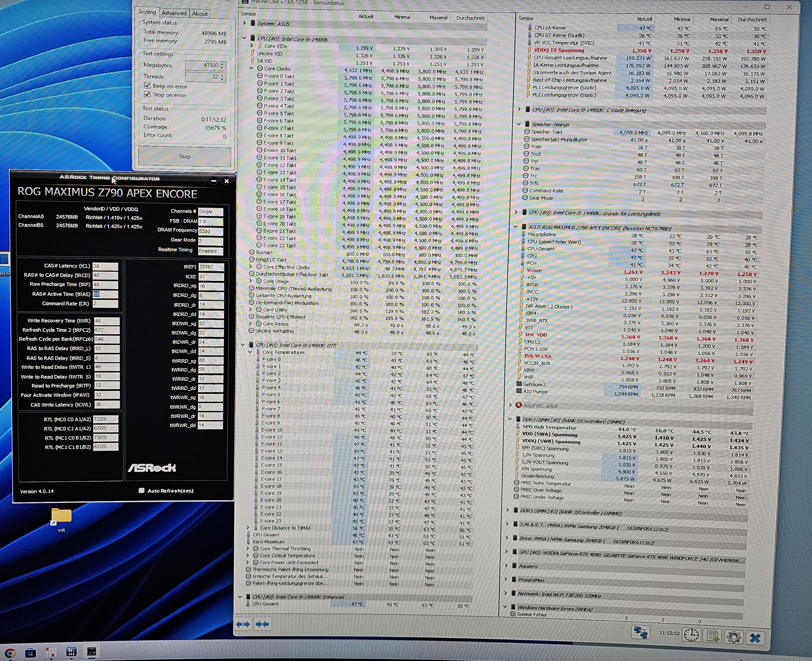Toggle the Beep on error checkbox

click(147, 85)
